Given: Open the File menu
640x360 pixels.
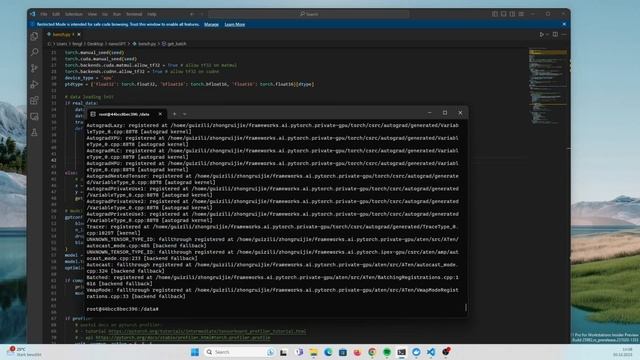Looking at the screenshot, I should click(44, 14).
